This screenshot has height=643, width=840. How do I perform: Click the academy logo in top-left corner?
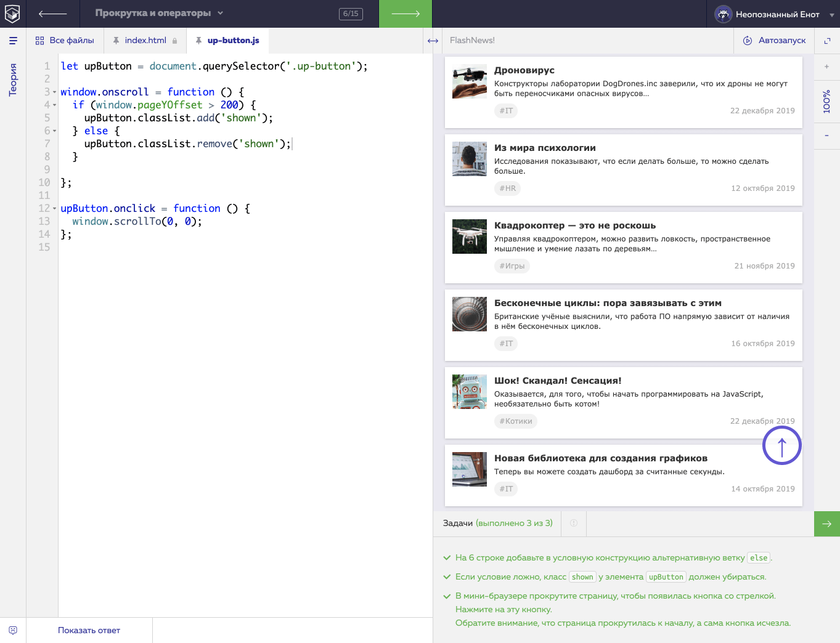click(x=12, y=14)
